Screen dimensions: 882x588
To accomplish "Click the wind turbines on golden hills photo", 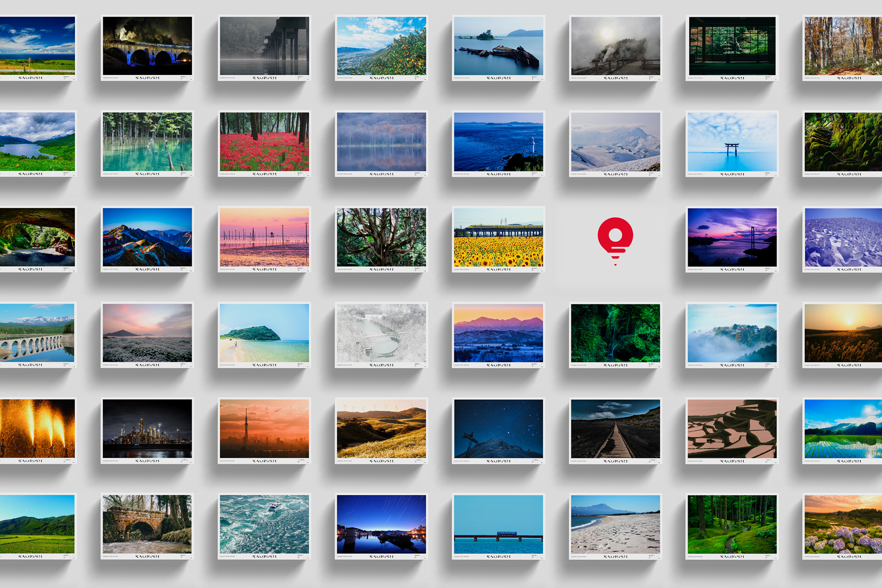I will (381, 429).
